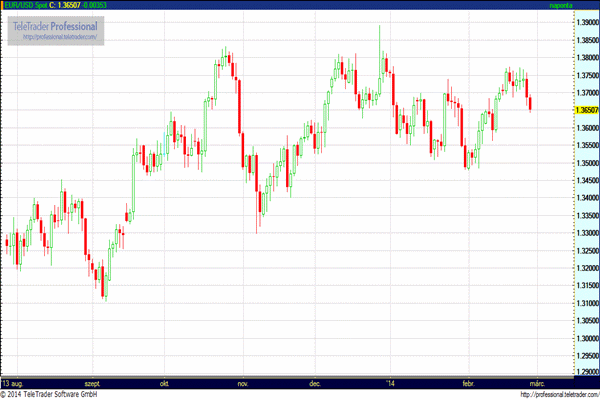Select the szept month marker on timeline
The image size is (600, 400).
92,383
